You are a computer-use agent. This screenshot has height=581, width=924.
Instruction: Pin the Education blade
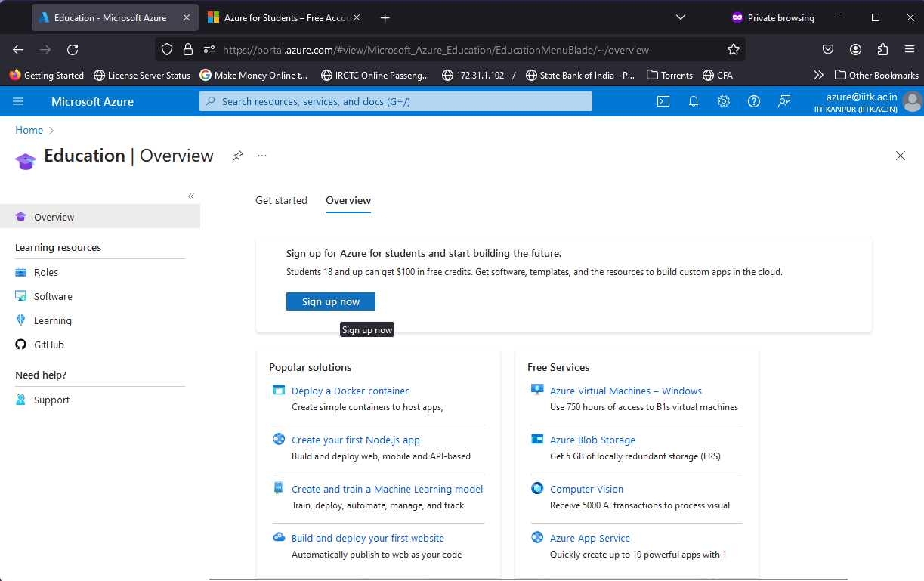(x=237, y=156)
